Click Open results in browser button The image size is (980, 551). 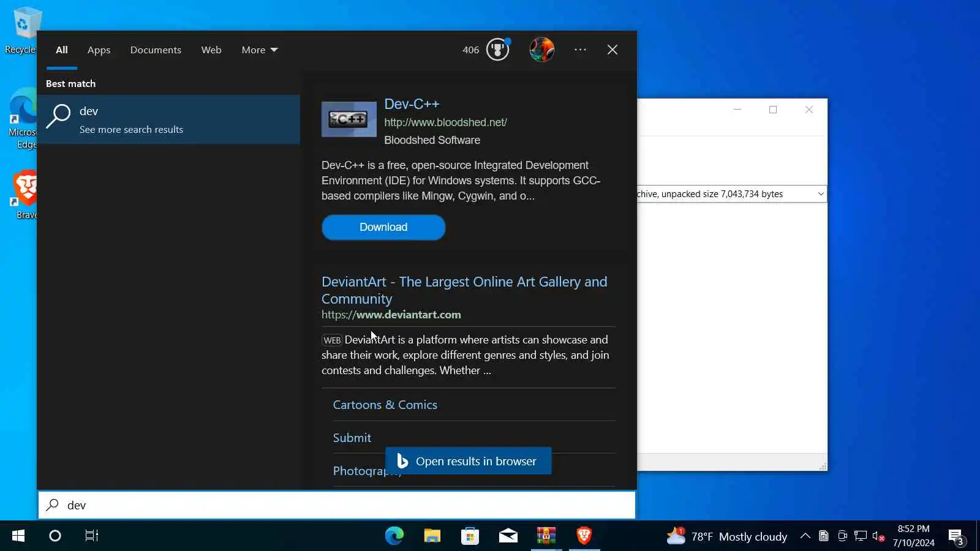tap(469, 461)
